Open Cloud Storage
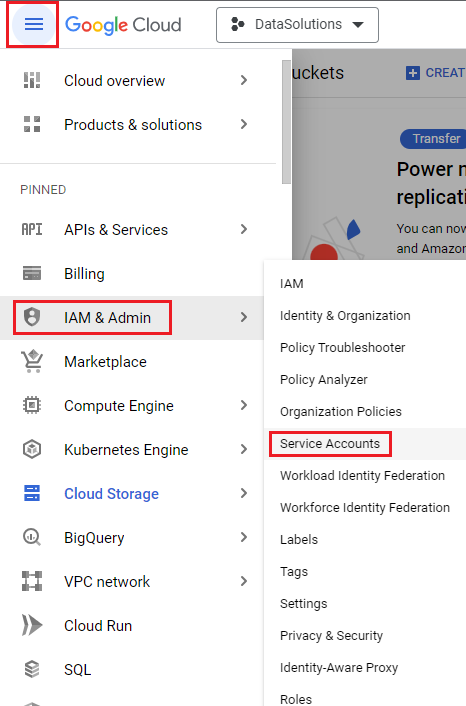The height and width of the screenshot is (706, 466). tap(111, 494)
